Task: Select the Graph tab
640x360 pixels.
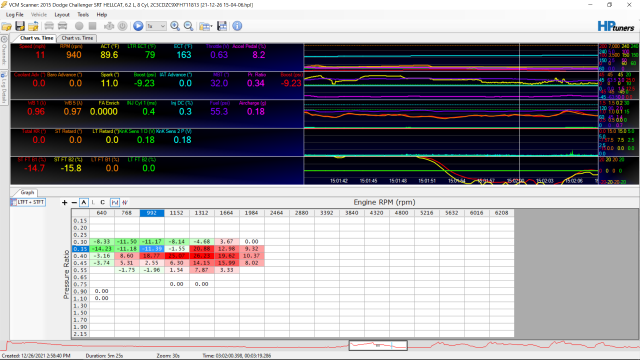Action: tap(27, 192)
